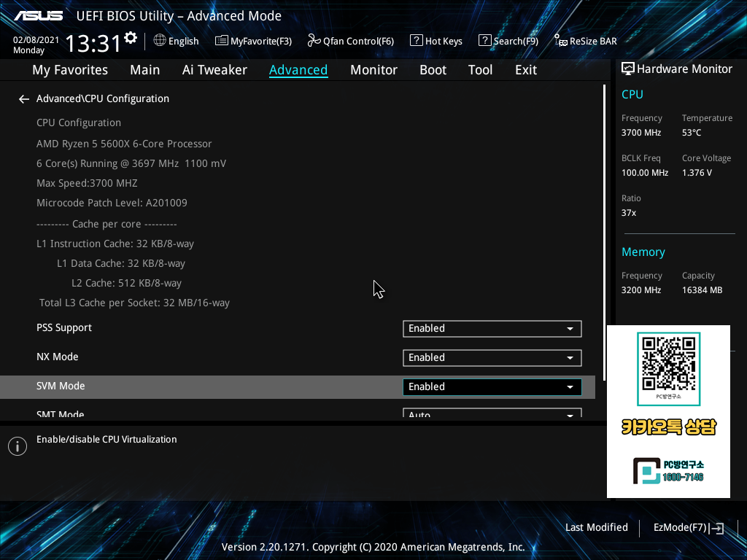Screen dimensions: 747x560
Task: Open the Boot tab
Action: coord(433,70)
